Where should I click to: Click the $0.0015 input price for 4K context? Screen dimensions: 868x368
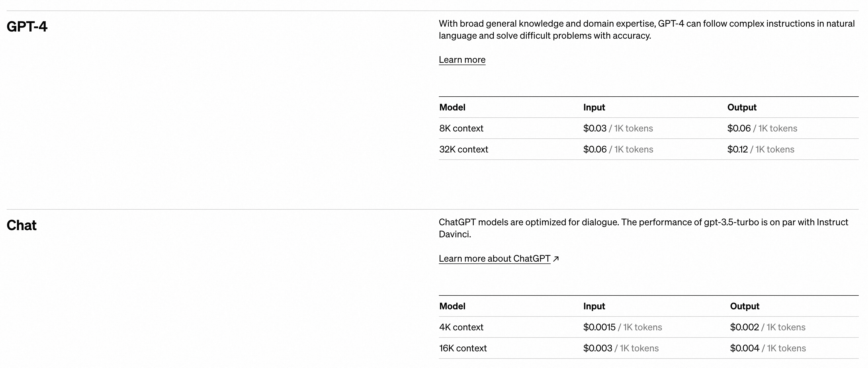[599, 327]
